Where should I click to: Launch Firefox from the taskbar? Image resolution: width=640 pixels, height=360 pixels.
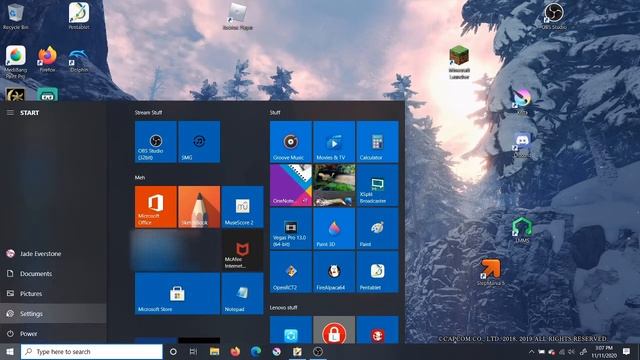click(235, 351)
